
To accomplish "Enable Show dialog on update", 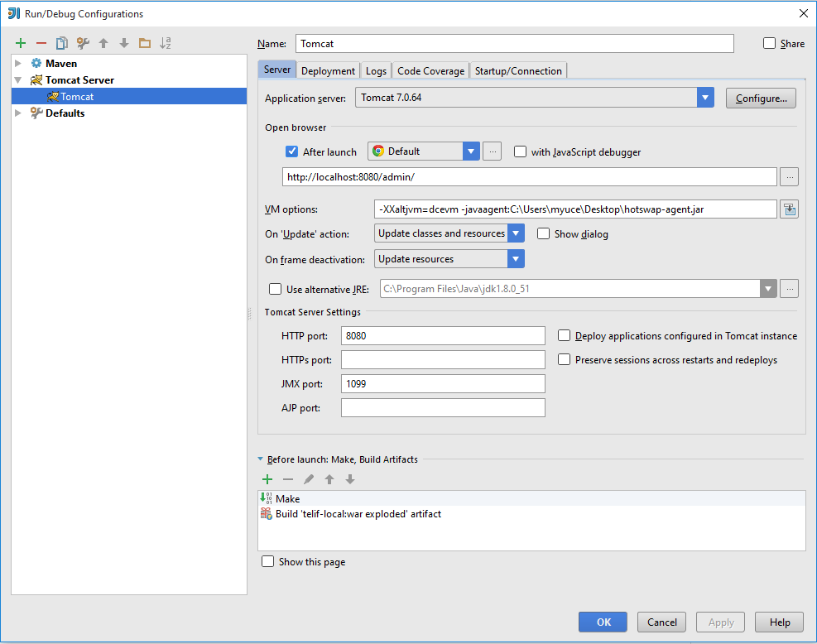I will point(544,233).
